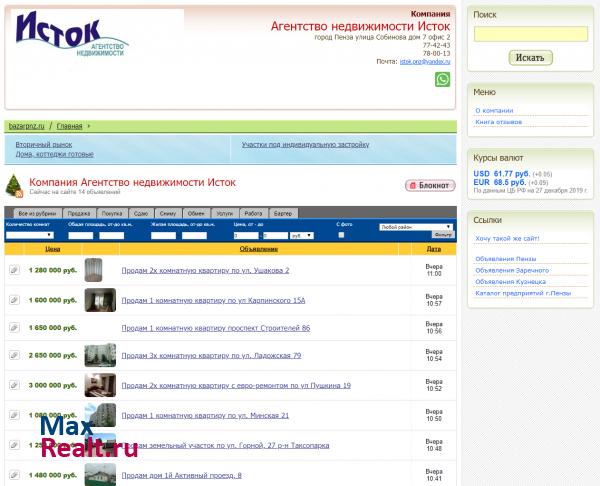Add Пушкина 19 listing to notepad icon
Viewport: 600px width, 486px height.
pos(14,385)
